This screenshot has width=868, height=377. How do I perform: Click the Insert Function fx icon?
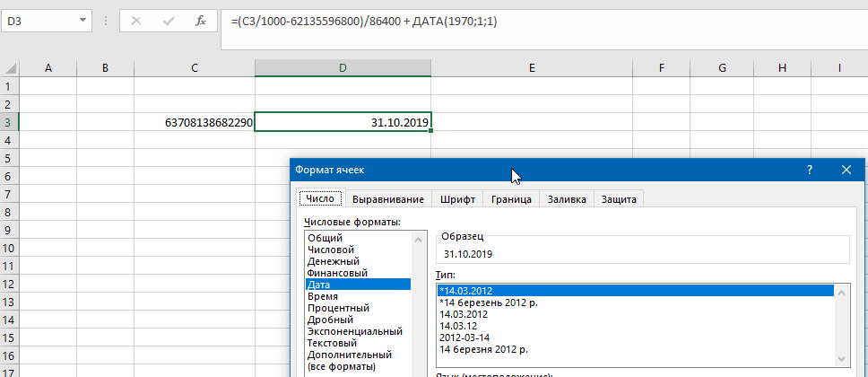[201, 21]
